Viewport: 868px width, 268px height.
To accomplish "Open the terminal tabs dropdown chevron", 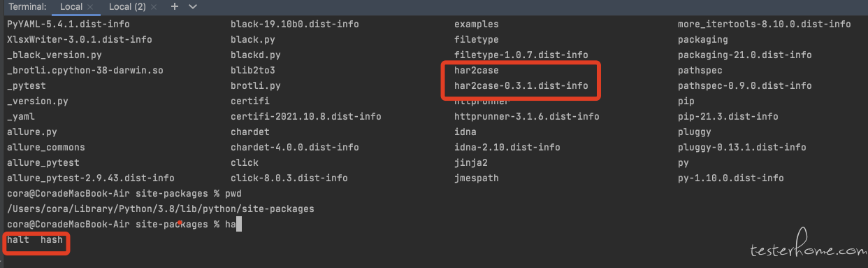I will pyautogui.click(x=193, y=6).
